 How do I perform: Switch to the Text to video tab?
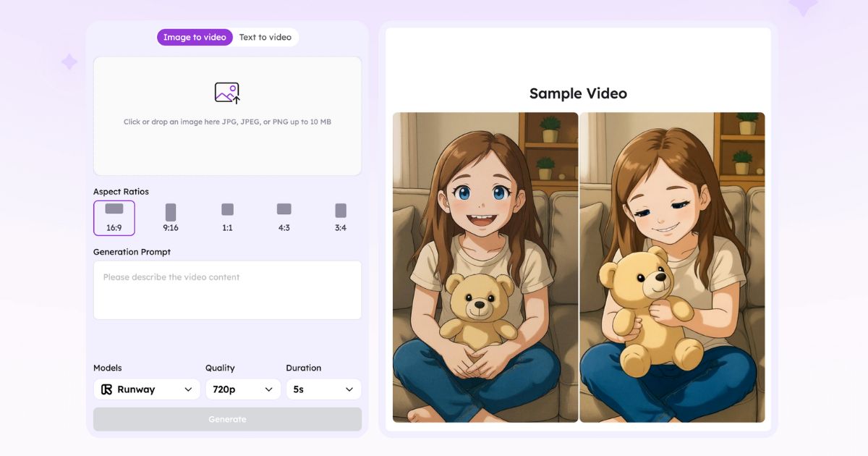pos(265,38)
